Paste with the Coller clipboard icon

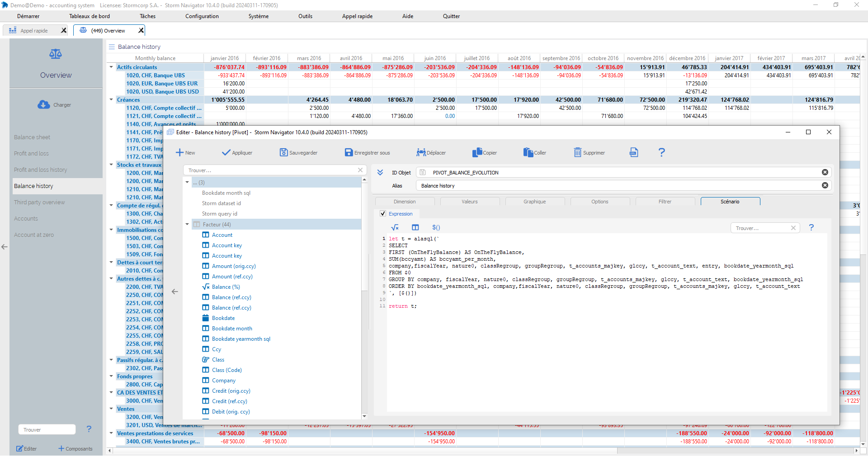click(528, 153)
